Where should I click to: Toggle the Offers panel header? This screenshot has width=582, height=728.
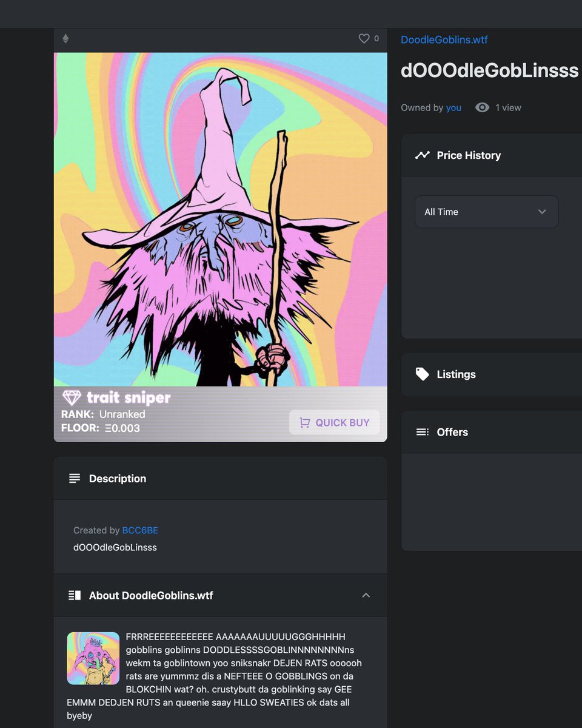pyautogui.click(x=492, y=432)
